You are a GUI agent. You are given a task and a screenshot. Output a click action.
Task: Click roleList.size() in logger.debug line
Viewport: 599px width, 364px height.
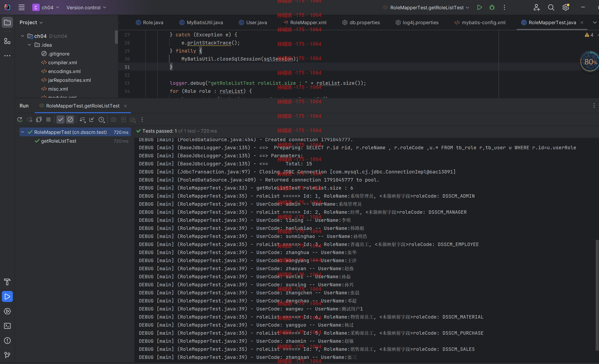(x=339, y=83)
